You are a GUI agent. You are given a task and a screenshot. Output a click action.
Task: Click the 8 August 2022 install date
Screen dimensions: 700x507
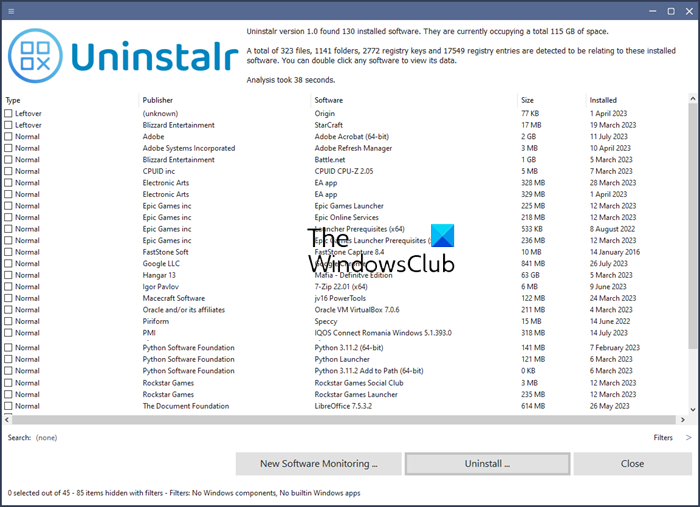[612, 229]
